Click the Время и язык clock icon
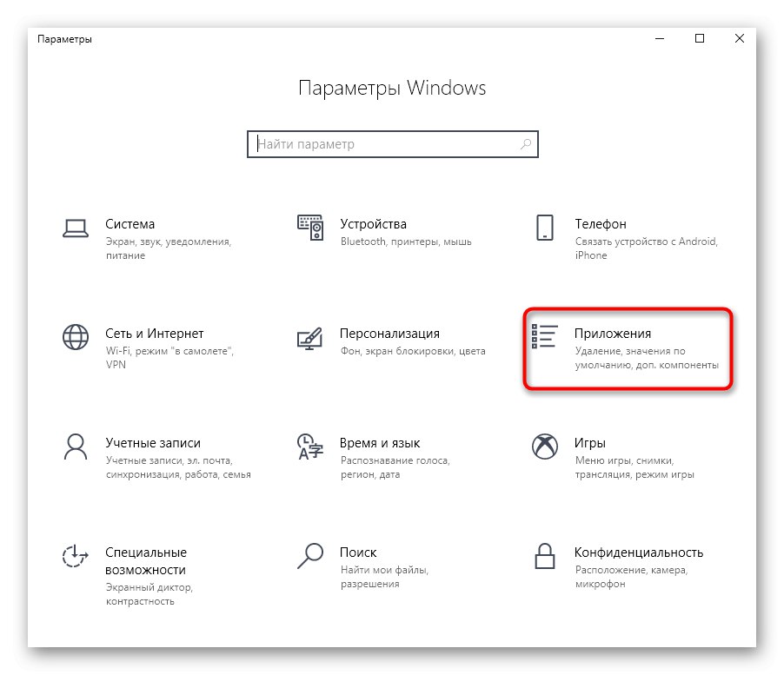The image size is (784, 675). pos(310,447)
